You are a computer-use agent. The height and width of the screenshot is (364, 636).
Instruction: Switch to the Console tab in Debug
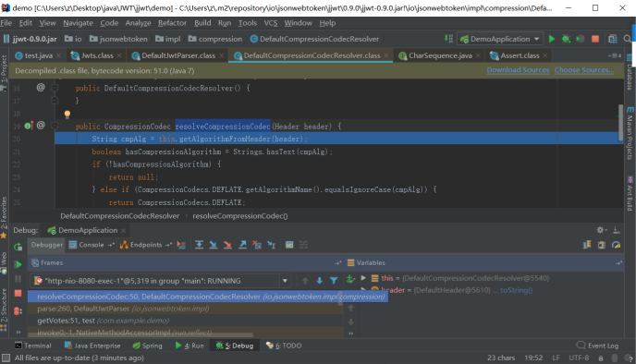coord(92,245)
